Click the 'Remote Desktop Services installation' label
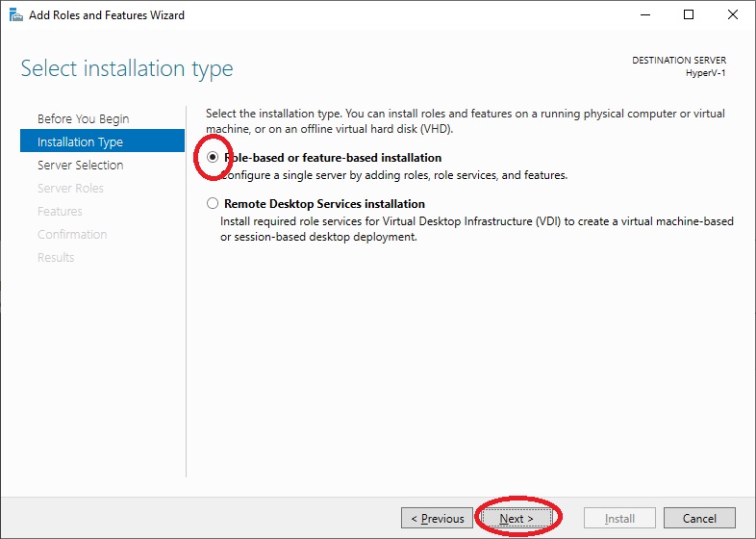The height and width of the screenshot is (539, 756). (x=324, y=204)
